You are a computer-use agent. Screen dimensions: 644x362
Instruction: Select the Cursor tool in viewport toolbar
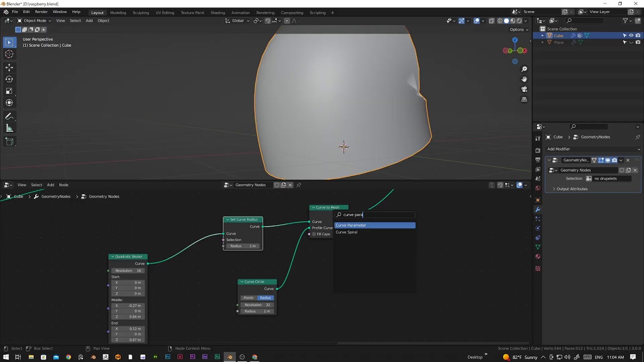[9, 54]
